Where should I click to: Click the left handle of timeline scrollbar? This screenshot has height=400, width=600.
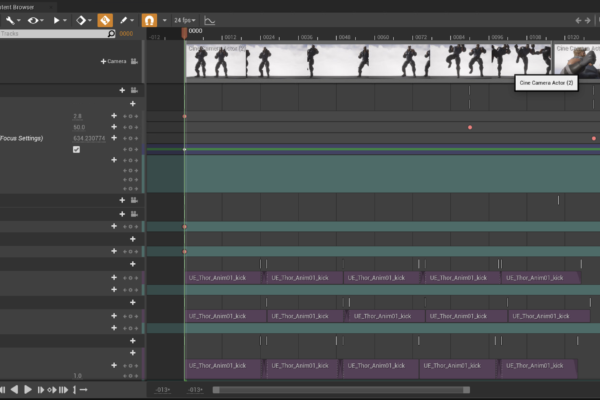click(216, 390)
